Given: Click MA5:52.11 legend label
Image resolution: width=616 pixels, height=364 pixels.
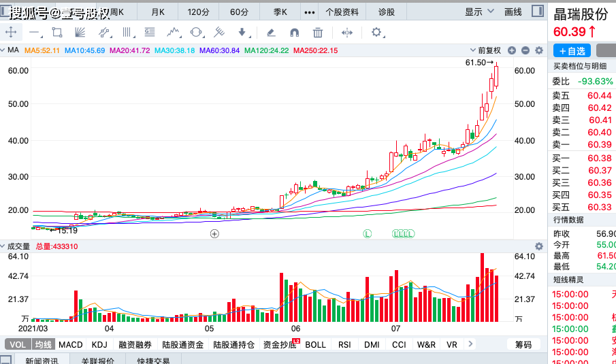Looking at the screenshot, I should click(42, 50).
